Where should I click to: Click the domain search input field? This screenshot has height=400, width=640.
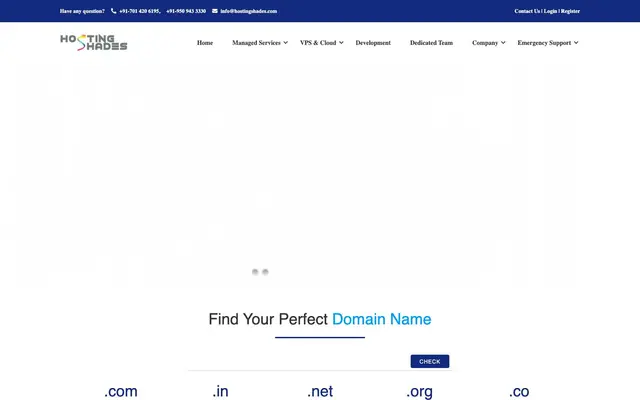click(x=299, y=361)
